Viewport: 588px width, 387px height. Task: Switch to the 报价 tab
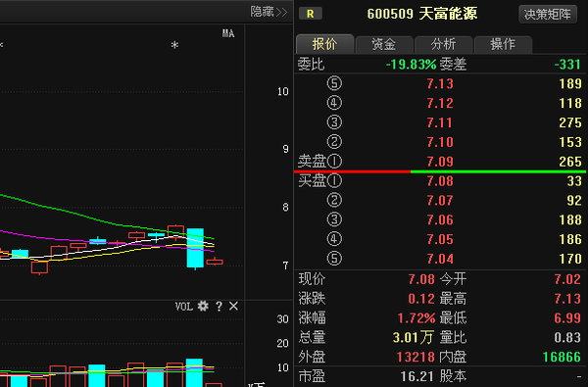coord(324,44)
